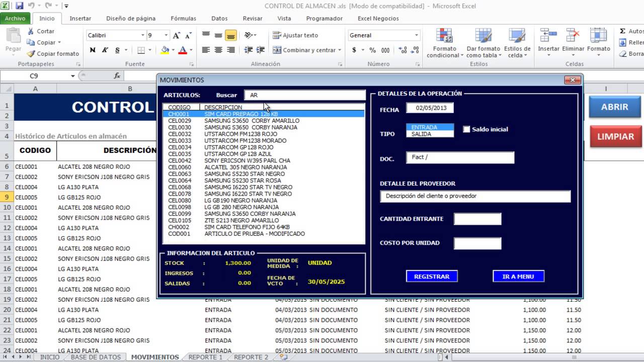Screen dimensions: 644x362
Task: Click the FECHA 02/05/2013 field
Action: [430, 108]
